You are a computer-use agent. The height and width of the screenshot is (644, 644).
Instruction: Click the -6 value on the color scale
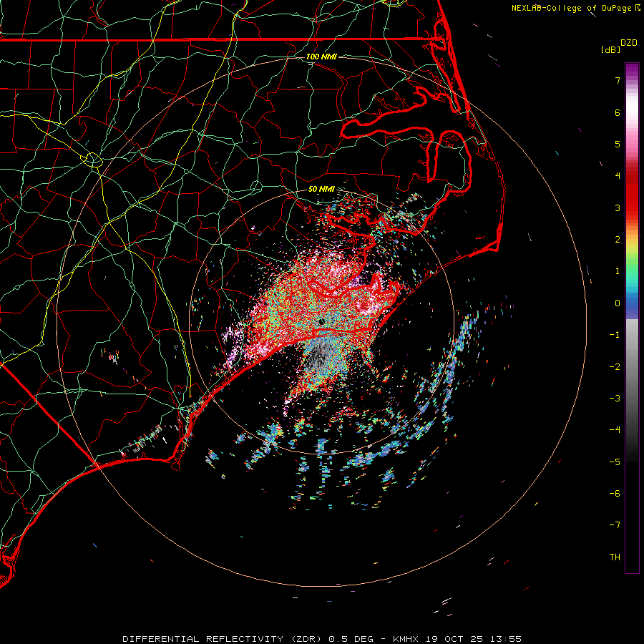pos(615,494)
